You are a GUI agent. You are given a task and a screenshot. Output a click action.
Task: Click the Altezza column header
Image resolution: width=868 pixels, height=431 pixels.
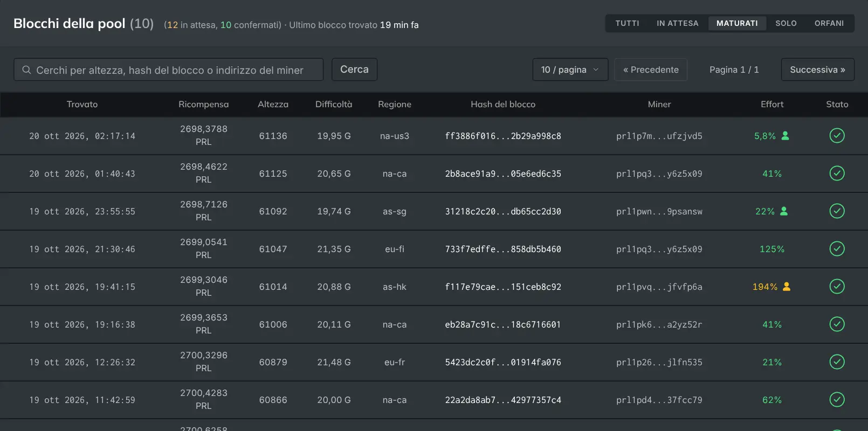[273, 105]
